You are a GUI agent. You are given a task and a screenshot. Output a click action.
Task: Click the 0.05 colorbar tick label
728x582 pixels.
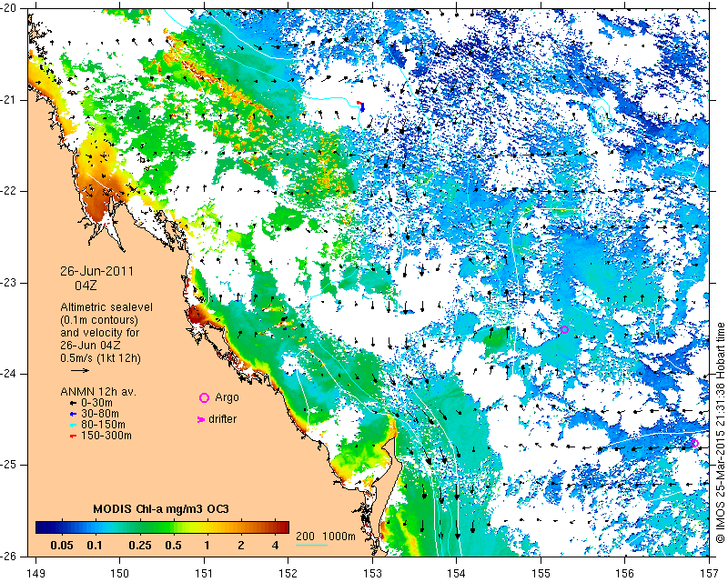click(61, 545)
